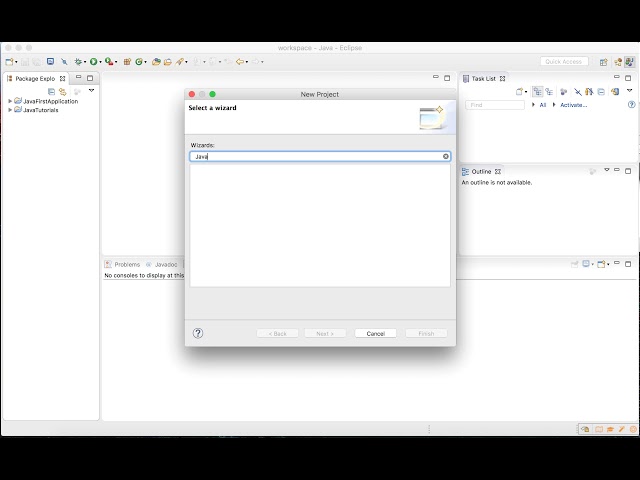Click the New Task icon in Task List
The height and width of the screenshot is (480, 640).
coord(519,91)
